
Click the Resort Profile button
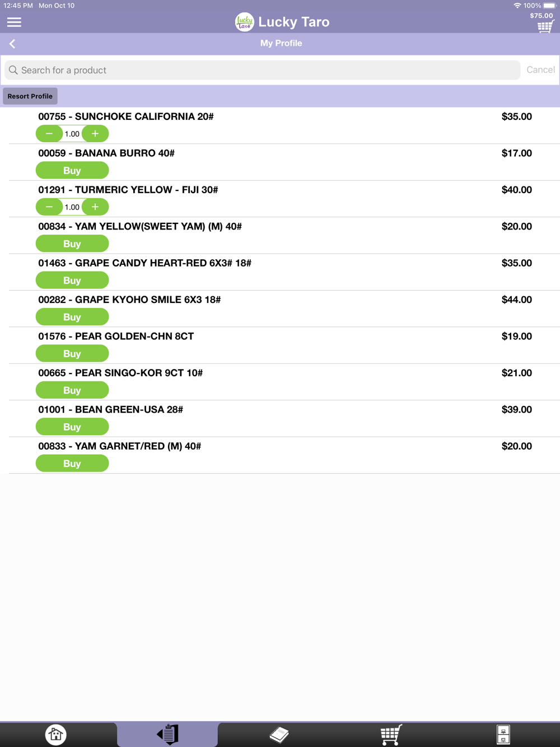[30, 96]
